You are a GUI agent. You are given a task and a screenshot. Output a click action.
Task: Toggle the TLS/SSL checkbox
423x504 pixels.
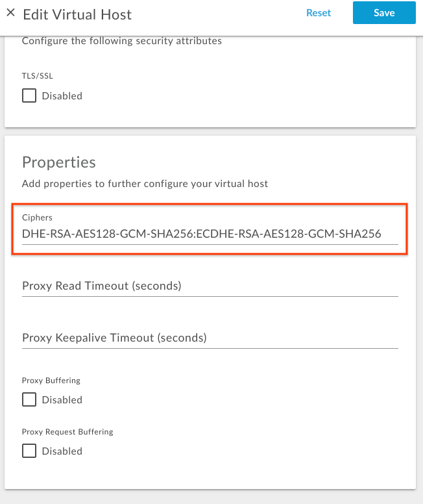[29, 96]
